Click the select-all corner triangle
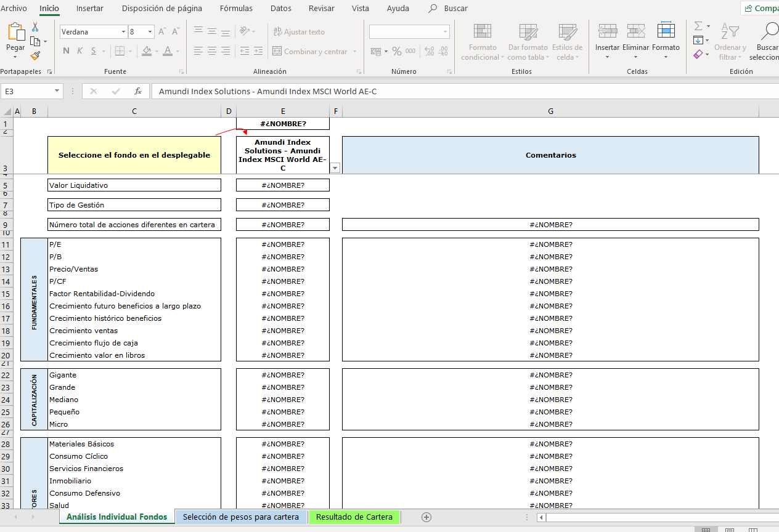Image resolution: width=779 pixels, height=532 pixels. click(7, 111)
